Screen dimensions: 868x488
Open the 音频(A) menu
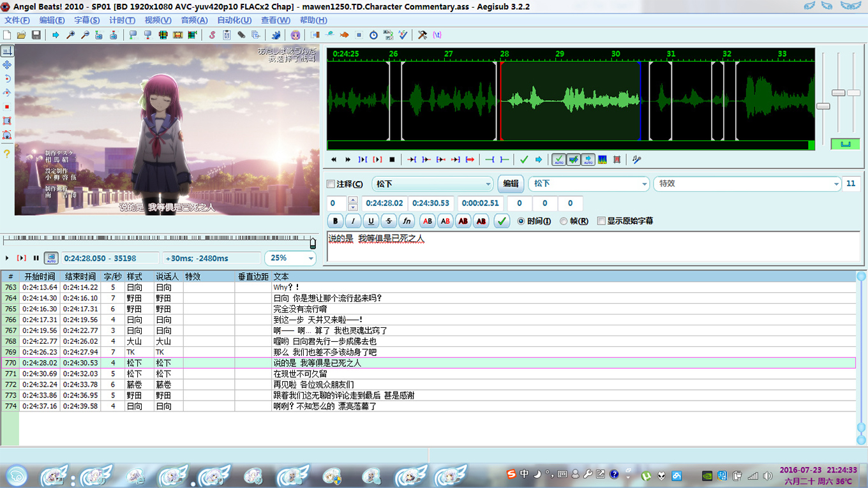tap(194, 20)
